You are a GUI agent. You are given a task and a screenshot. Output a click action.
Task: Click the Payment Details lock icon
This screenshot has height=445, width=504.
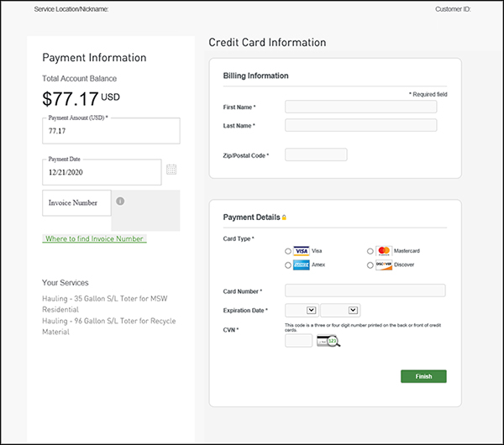(x=285, y=218)
